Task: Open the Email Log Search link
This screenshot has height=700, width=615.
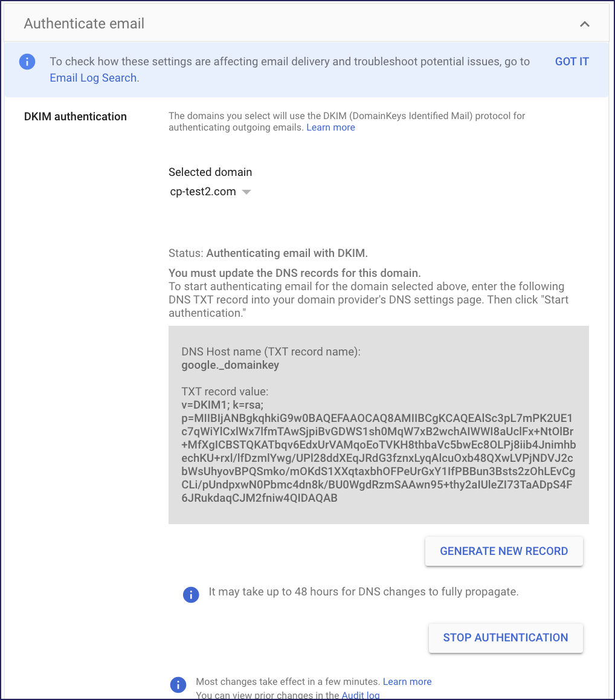Action: tap(93, 78)
